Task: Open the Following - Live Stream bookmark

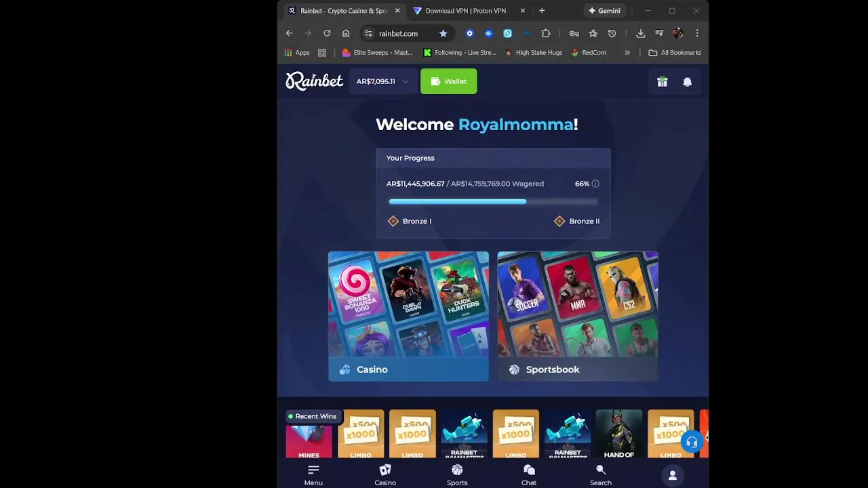Action: 460,53
